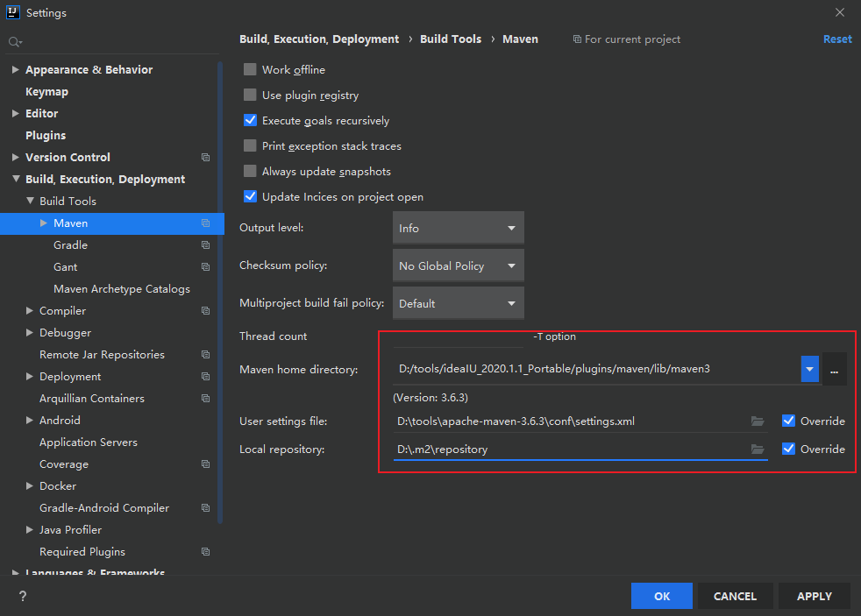Close the Settings dialog
The width and height of the screenshot is (861, 616).
pyautogui.click(x=840, y=12)
